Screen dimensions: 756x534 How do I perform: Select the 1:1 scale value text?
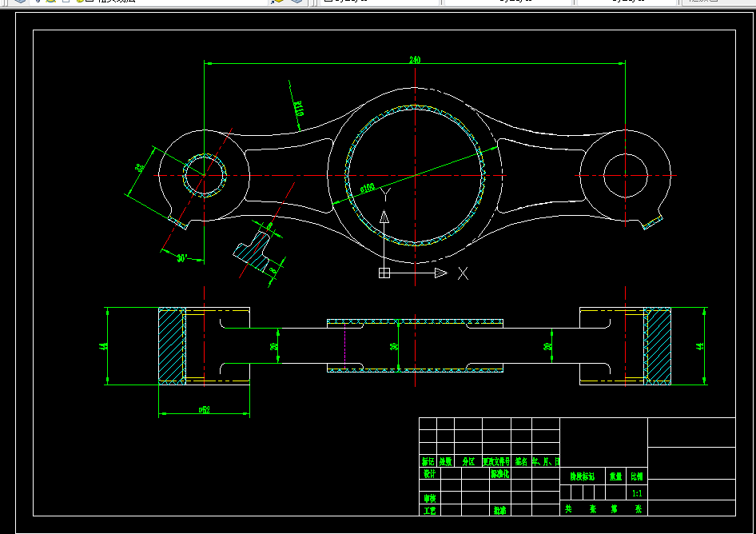click(x=637, y=493)
